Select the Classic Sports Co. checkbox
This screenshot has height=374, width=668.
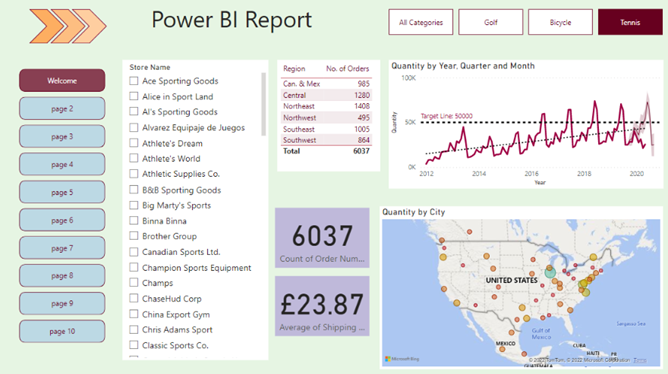pos(134,345)
